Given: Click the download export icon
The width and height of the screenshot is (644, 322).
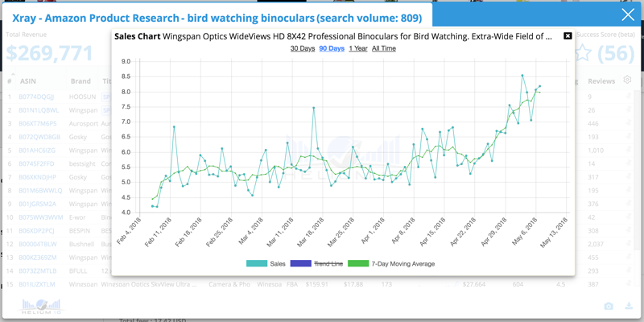Looking at the screenshot, I should (629, 306).
